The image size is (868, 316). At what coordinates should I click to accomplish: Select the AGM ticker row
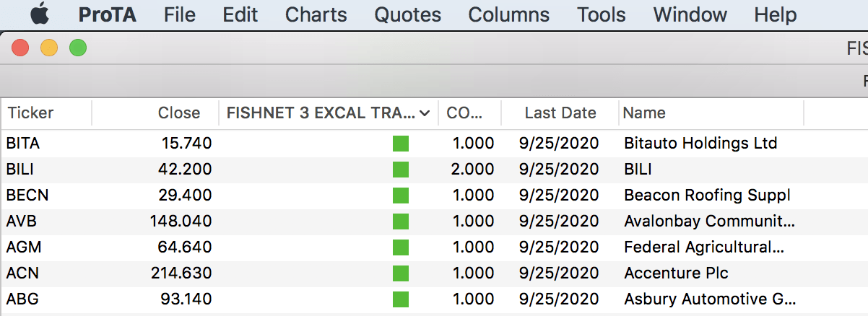coord(434,247)
